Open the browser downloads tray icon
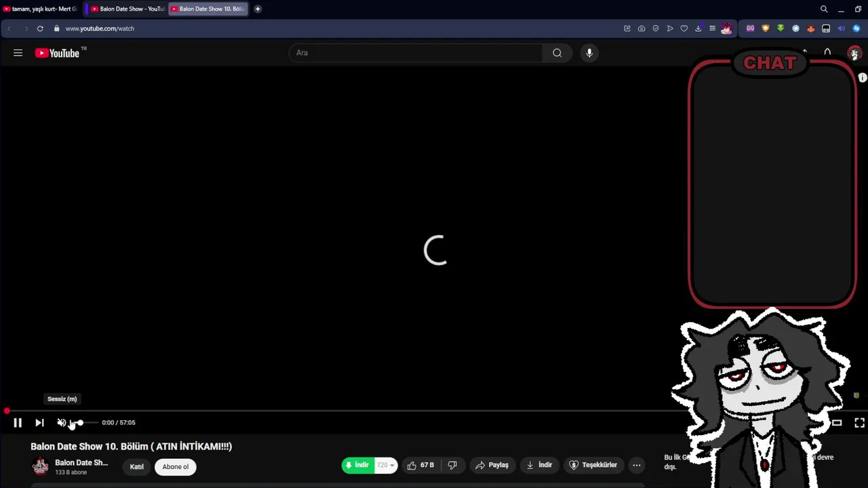The image size is (868, 488). [x=698, y=28]
